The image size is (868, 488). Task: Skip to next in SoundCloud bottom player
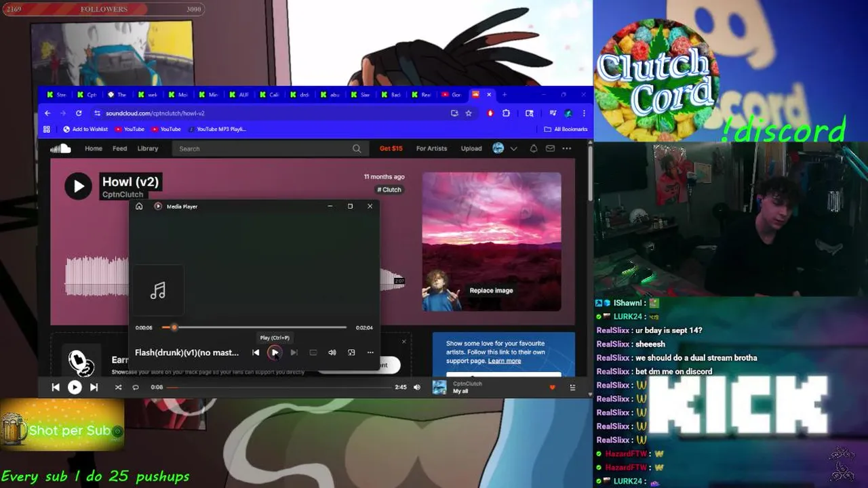(x=94, y=387)
